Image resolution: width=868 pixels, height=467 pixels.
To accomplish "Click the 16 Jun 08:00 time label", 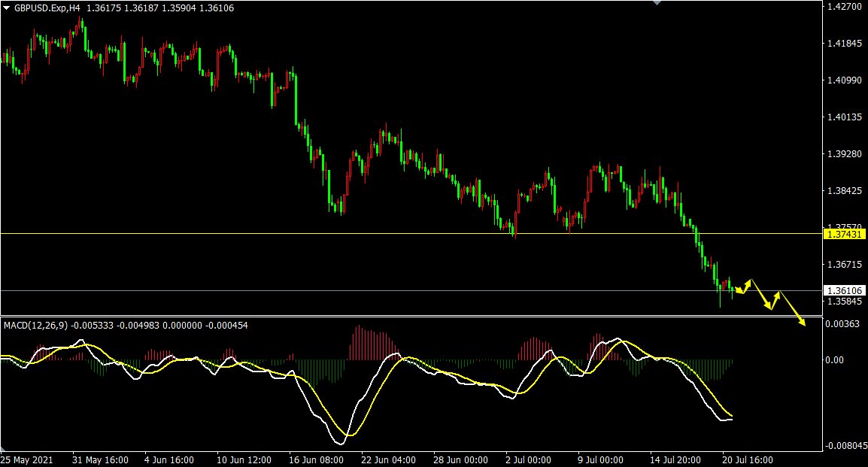I will click(317, 459).
